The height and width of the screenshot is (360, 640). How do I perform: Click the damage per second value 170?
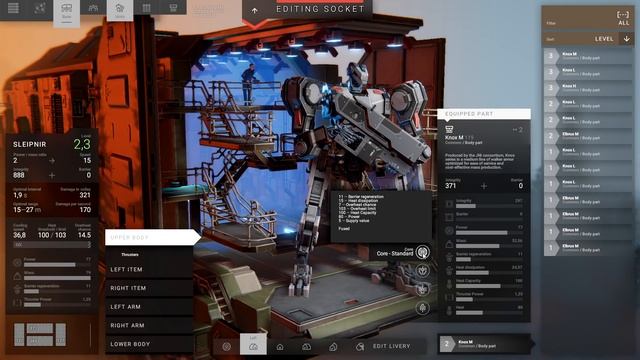coord(85,210)
